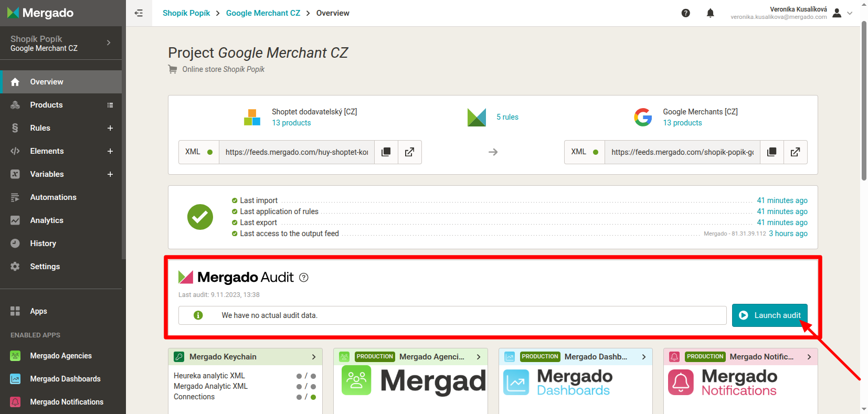Image resolution: width=868 pixels, height=414 pixels.
Task: Open the user account dropdown arrow
Action: [x=850, y=13]
